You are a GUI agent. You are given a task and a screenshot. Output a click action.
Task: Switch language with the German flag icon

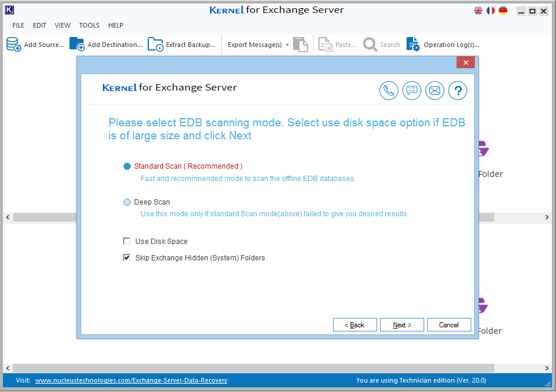(x=503, y=11)
